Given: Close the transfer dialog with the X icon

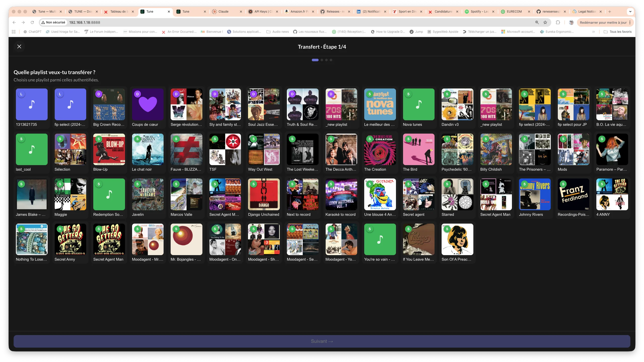Looking at the screenshot, I should 19,46.
